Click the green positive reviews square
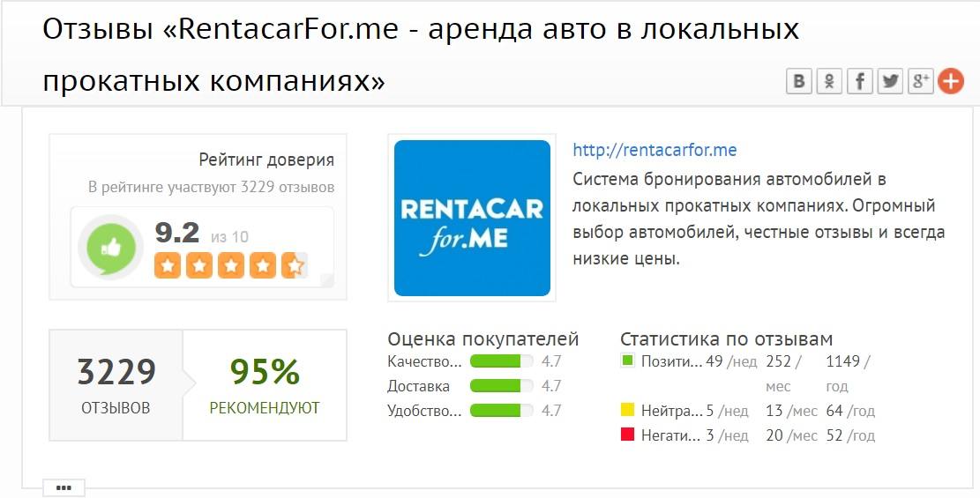The image size is (980, 498). 627,360
